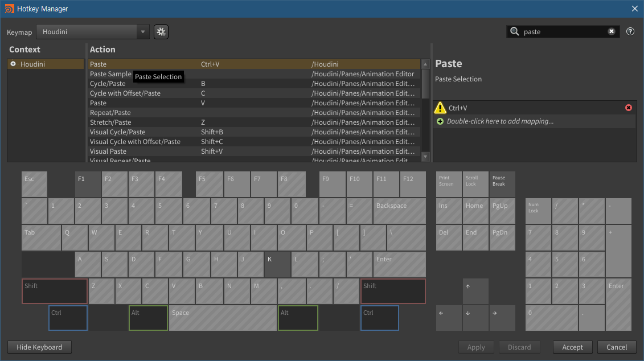The width and height of the screenshot is (644, 361).
Task: Click the search magnifier icon
Action: coord(515,32)
